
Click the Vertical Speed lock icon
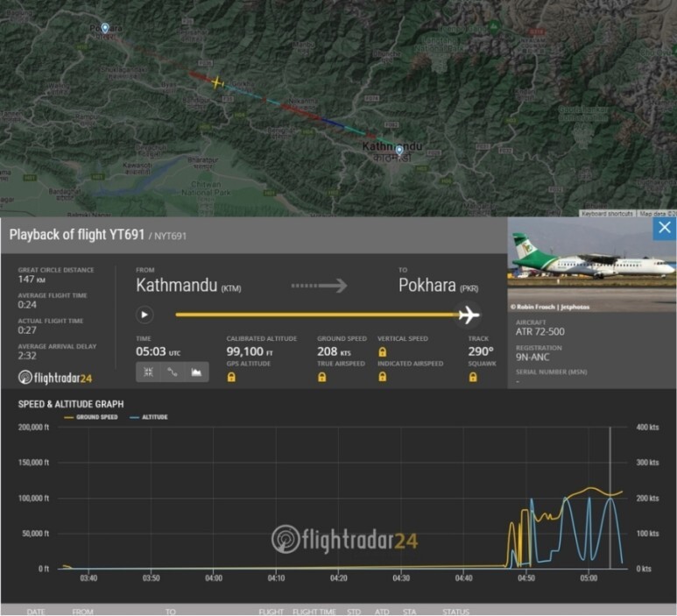[x=382, y=351]
